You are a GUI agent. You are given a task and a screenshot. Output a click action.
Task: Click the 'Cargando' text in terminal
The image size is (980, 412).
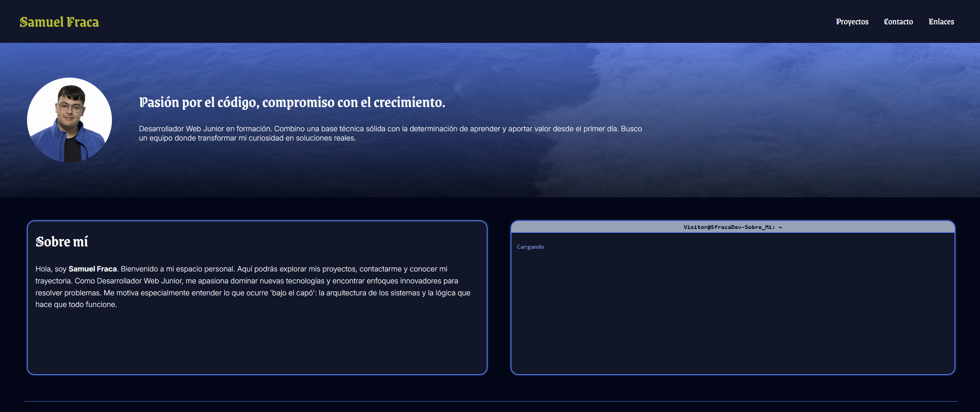pos(530,247)
